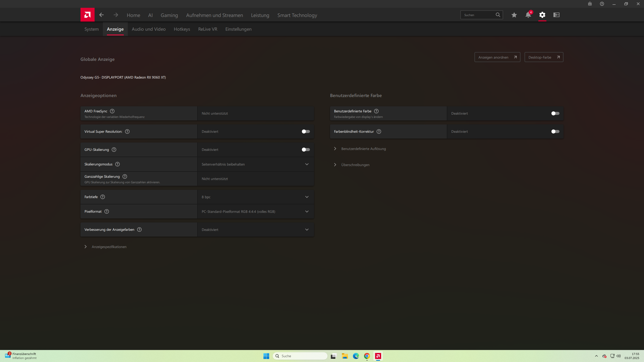Screen dimensions: 644x362
Task: Click the Anzeigen anordnen button
Action: tap(497, 57)
